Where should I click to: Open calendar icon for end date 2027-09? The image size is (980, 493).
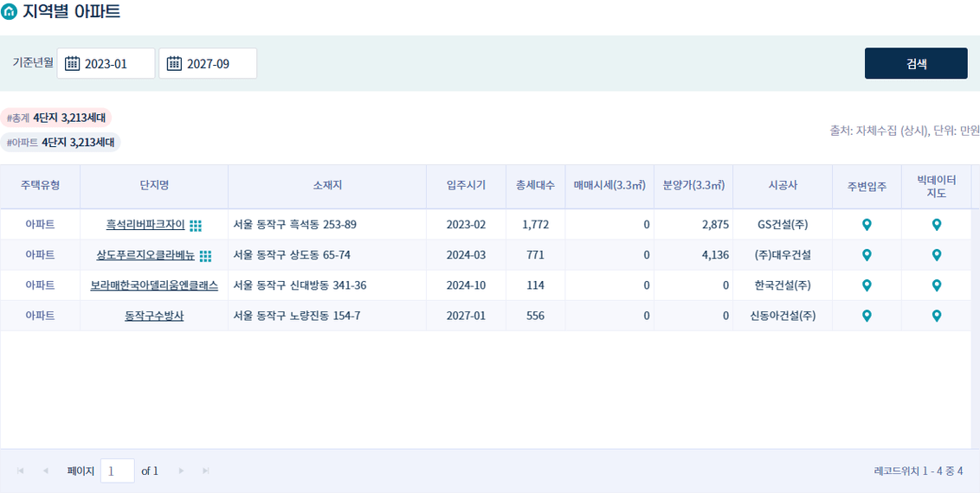(x=174, y=64)
